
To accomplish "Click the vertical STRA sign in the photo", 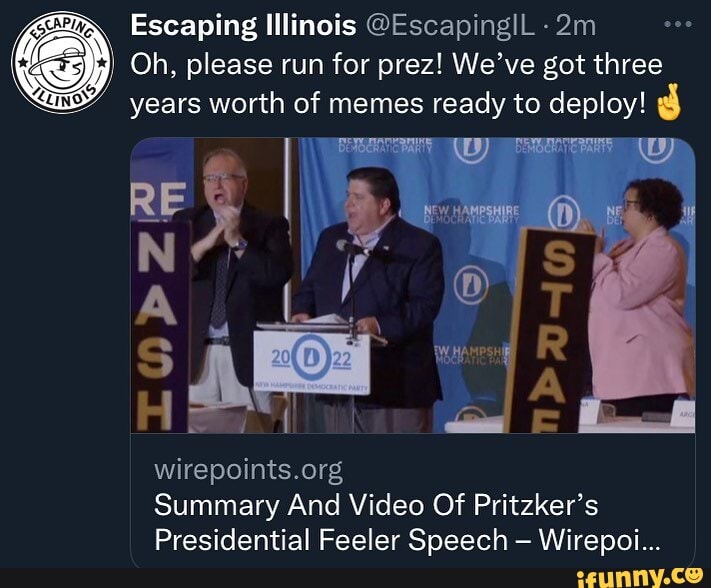I will [551, 331].
